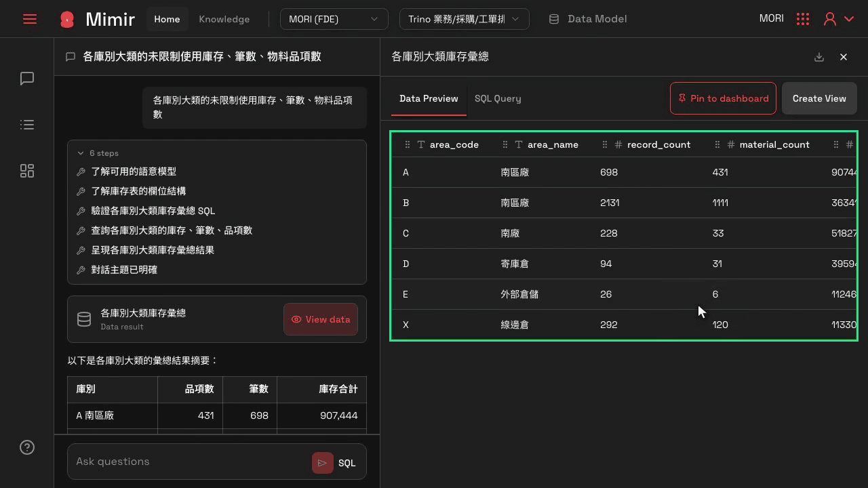Focus the Ask questions input field
This screenshot has width=868, height=488.
pyautogui.click(x=190, y=462)
